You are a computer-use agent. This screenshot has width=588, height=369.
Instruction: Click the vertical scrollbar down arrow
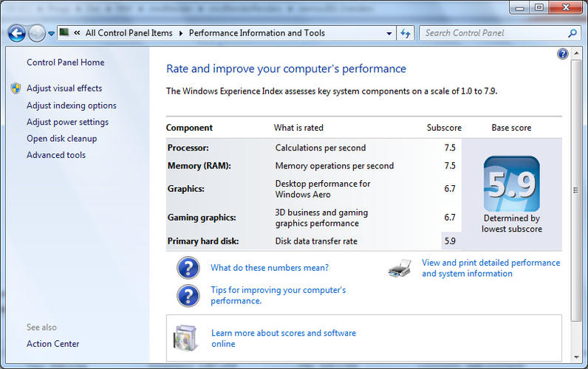click(576, 357)
